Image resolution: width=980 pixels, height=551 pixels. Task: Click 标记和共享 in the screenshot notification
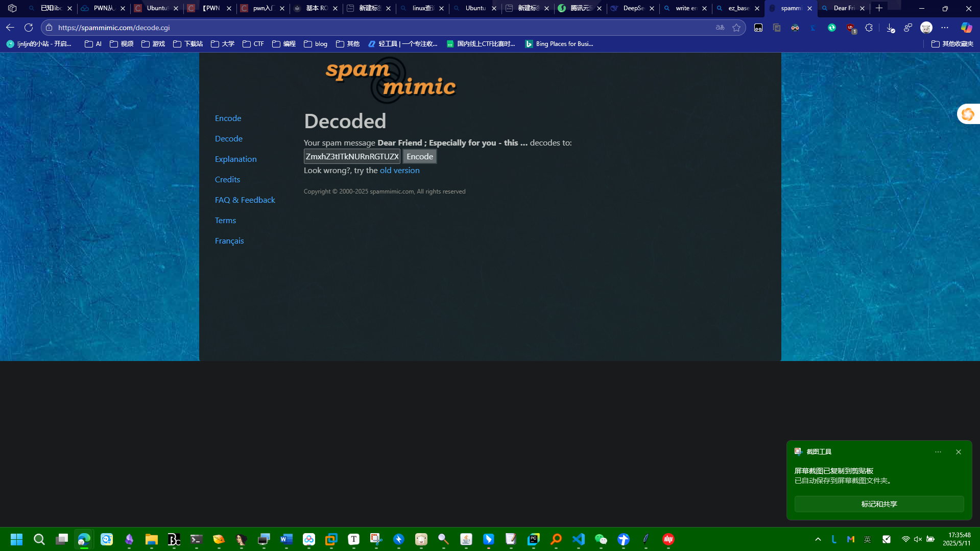[x=879, y=504]
